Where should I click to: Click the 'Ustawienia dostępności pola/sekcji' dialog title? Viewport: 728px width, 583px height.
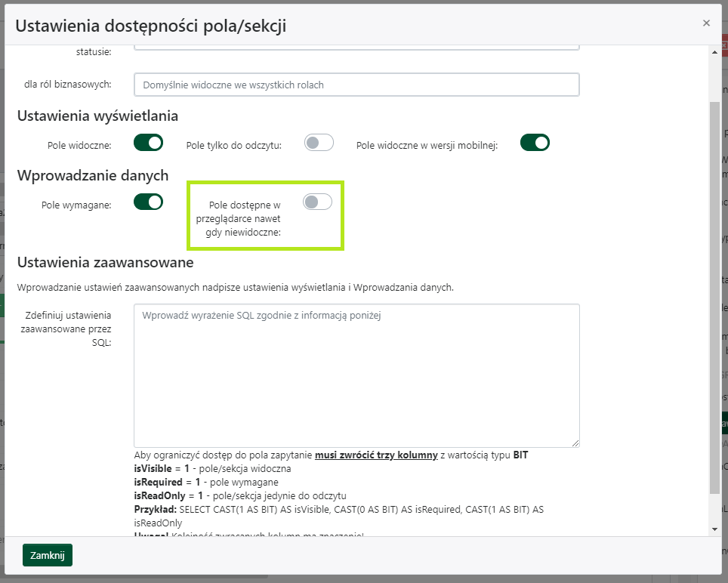(x=150, y=26)
